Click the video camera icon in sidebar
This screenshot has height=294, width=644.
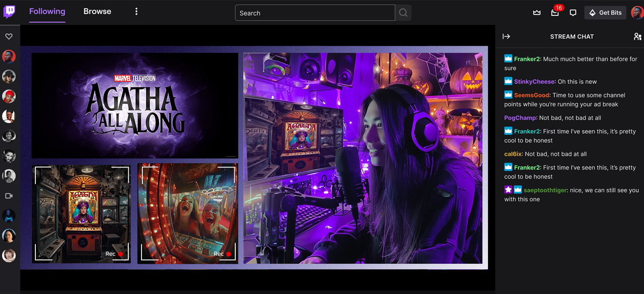click(9, 196)
